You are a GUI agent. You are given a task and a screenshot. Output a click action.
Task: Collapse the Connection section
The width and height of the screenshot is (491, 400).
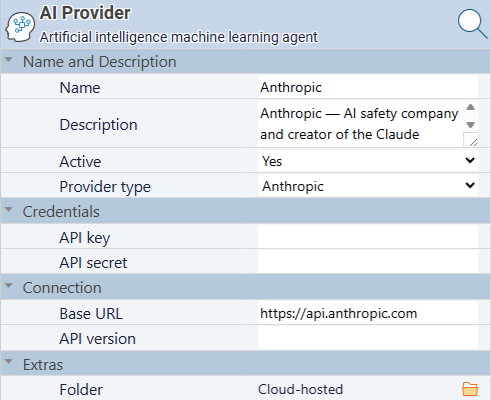pyautogui.click(x=9, y=286)
